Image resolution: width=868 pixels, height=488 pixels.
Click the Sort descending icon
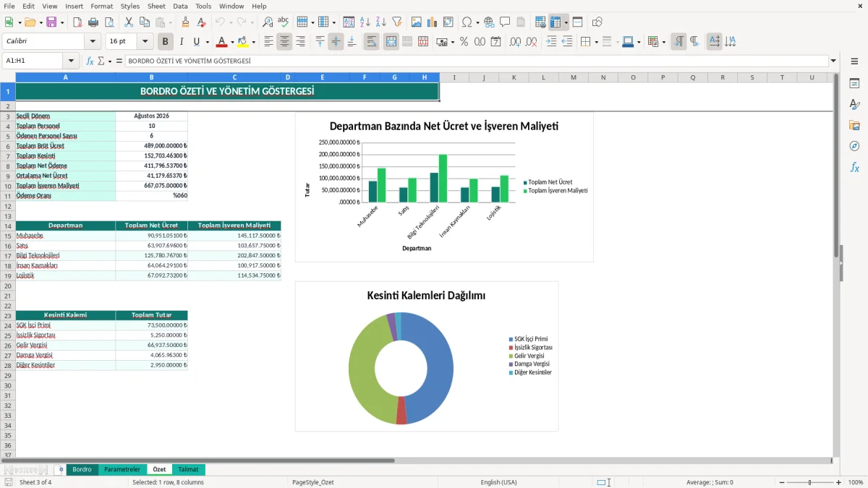point(381,22)
